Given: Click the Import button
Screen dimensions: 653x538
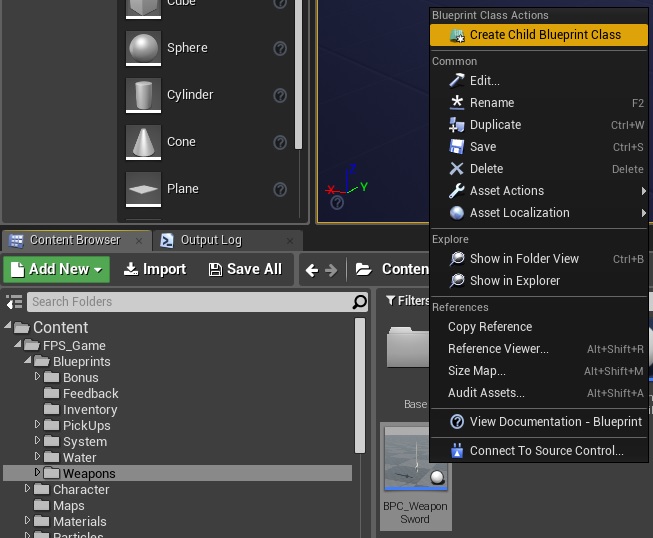Looking at the screenshot, I should [155, 269].
